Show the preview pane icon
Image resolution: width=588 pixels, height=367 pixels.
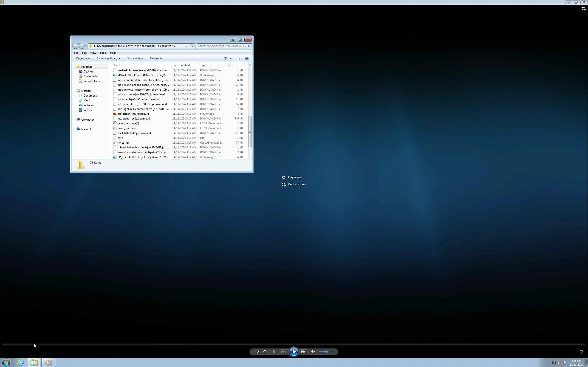pyautogui.click(x=238, y=58)
